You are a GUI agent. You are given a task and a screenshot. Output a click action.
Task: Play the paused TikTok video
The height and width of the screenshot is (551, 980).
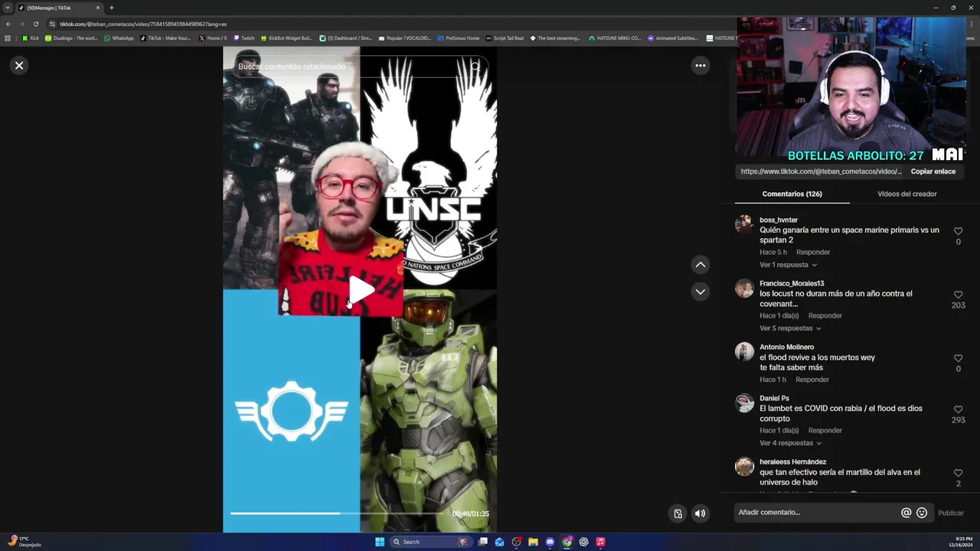(x=361, y=290)
